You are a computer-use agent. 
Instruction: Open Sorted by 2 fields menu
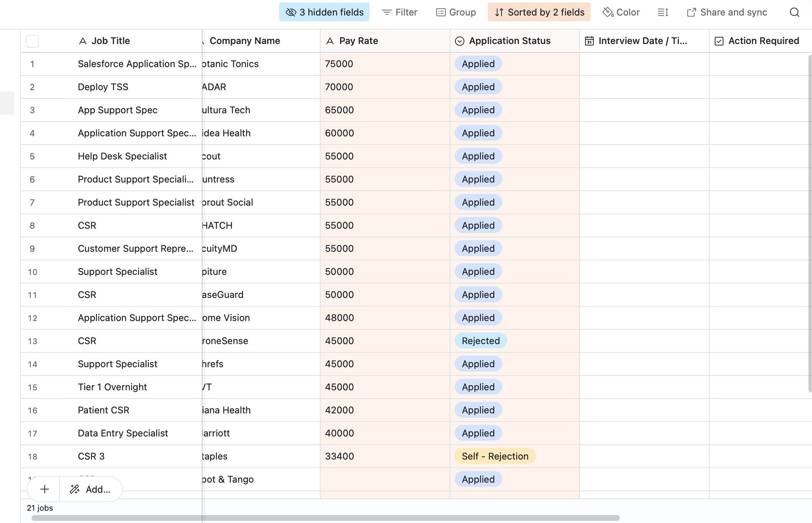[x=539, y=12]
